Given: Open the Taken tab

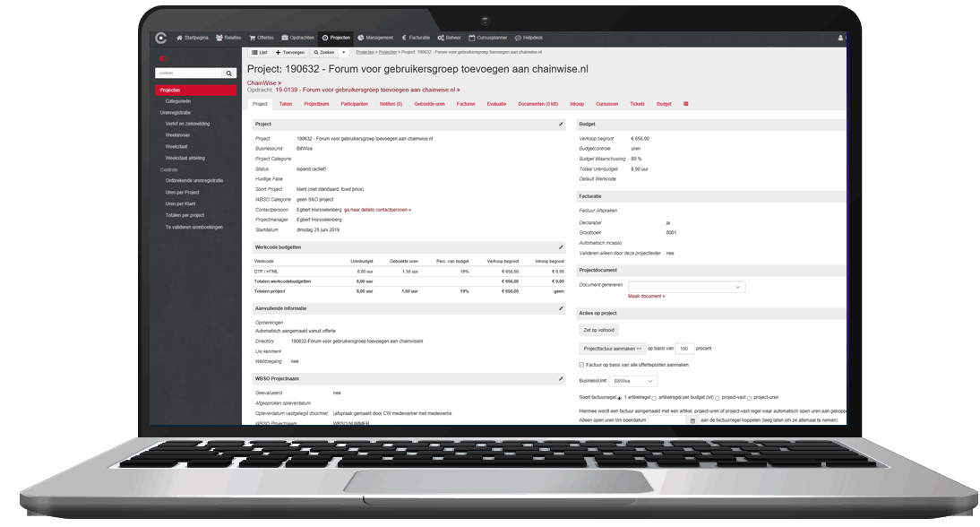Looking at the screenshot, I should tap(287, 103).
